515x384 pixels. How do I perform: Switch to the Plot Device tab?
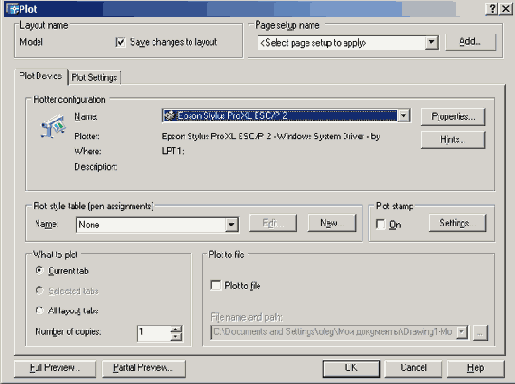(x=41, y=76)
